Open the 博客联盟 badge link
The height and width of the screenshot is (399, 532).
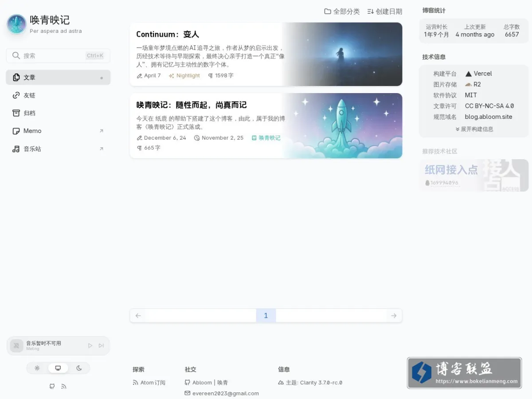464,373
